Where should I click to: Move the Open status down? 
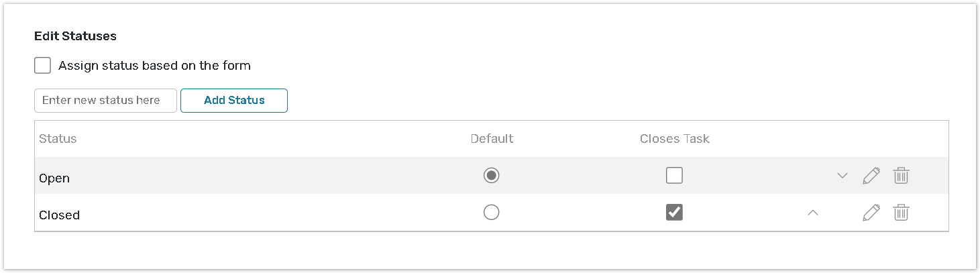click(842, 176)
